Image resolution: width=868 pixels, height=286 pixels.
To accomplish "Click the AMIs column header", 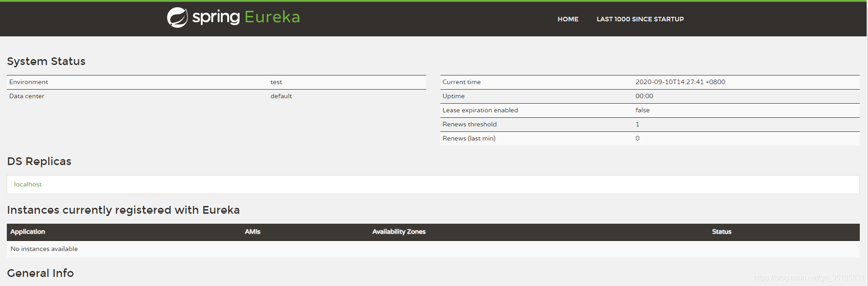I will tap(252, 231).
